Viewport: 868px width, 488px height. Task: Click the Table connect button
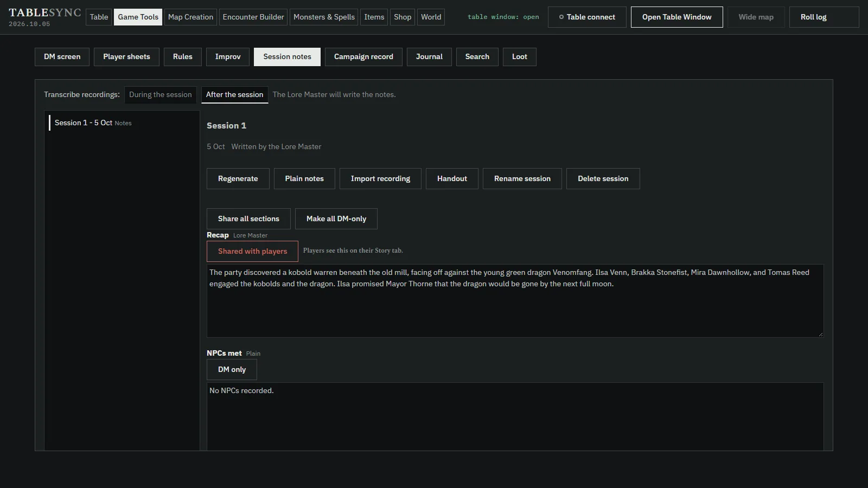[587, 17]
